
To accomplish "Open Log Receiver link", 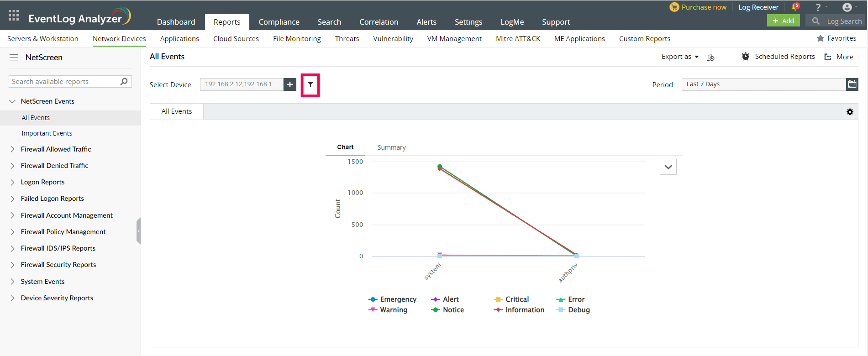I will coord(758,7).
